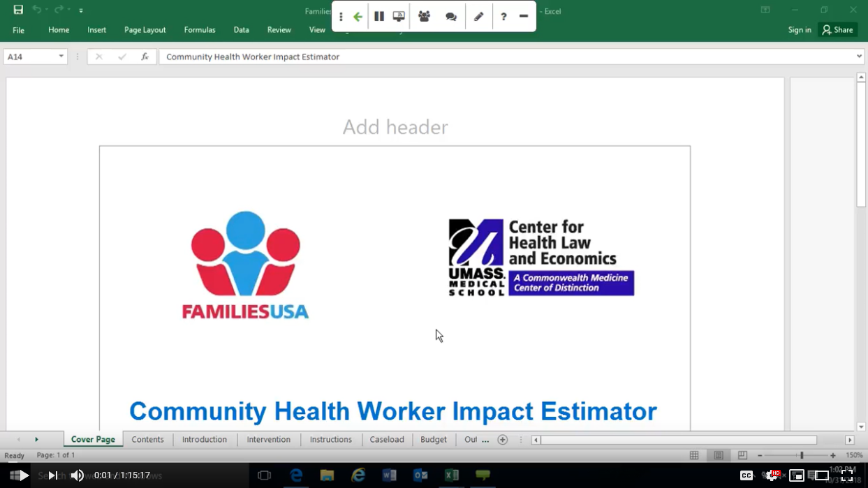
Task: Save the workbook with the floppy disk icon
Action: point(18,10)
